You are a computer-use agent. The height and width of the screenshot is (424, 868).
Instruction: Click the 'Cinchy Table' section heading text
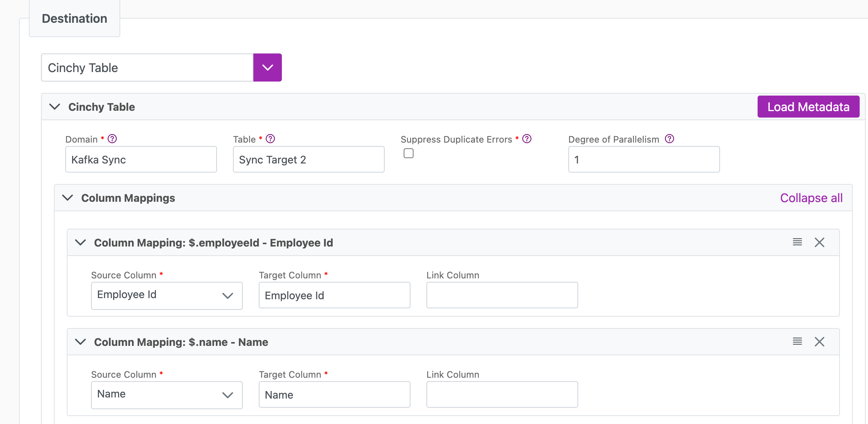point(102,107)
